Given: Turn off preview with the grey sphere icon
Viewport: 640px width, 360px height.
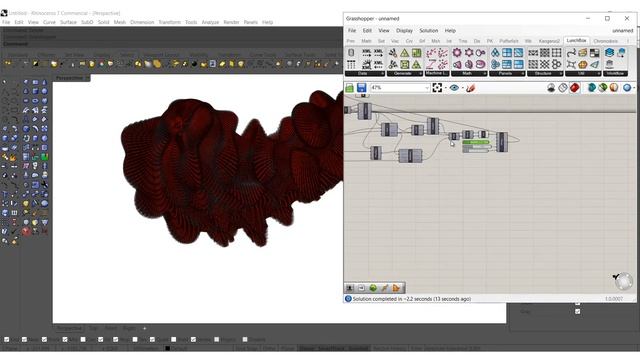Looking at the screenshot, I should [551, 88].
